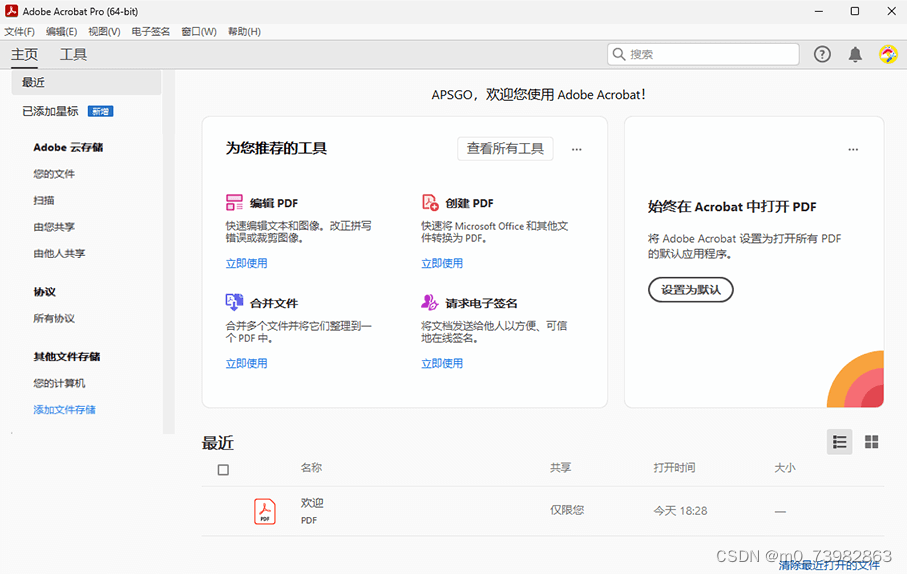Open 扫描 in the sidebar
Image resolution: width=907 pixels, height=574 pixels.
(43, 200)
